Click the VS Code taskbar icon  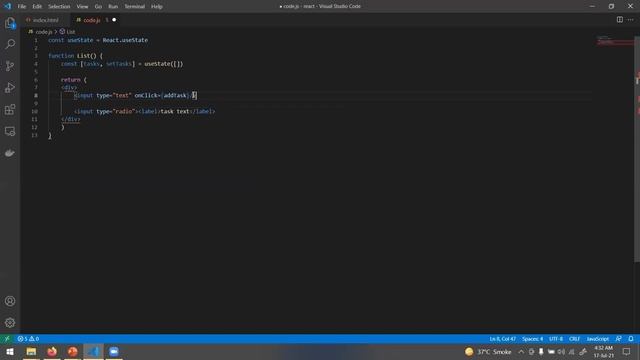[x=93, y=352]
